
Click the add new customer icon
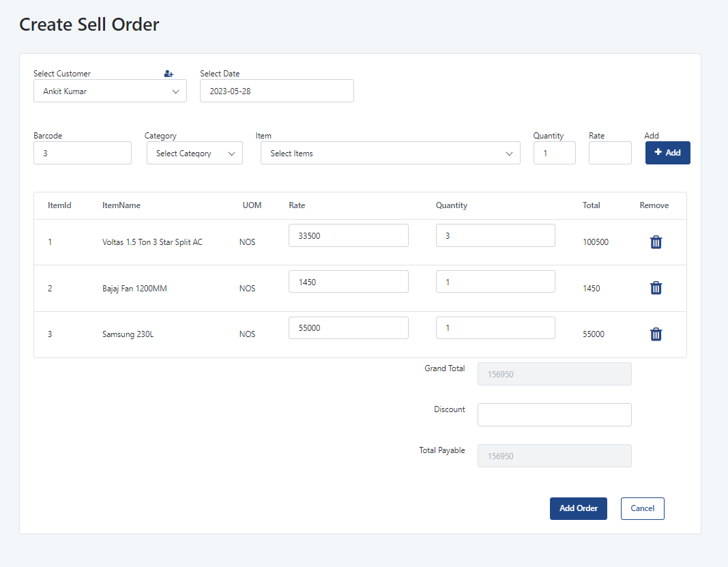(169, 73)
